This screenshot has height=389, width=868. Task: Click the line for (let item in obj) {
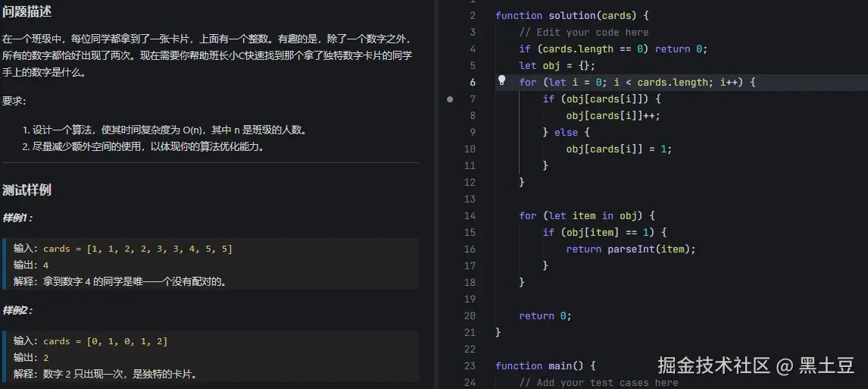click(x=587, y=215)
